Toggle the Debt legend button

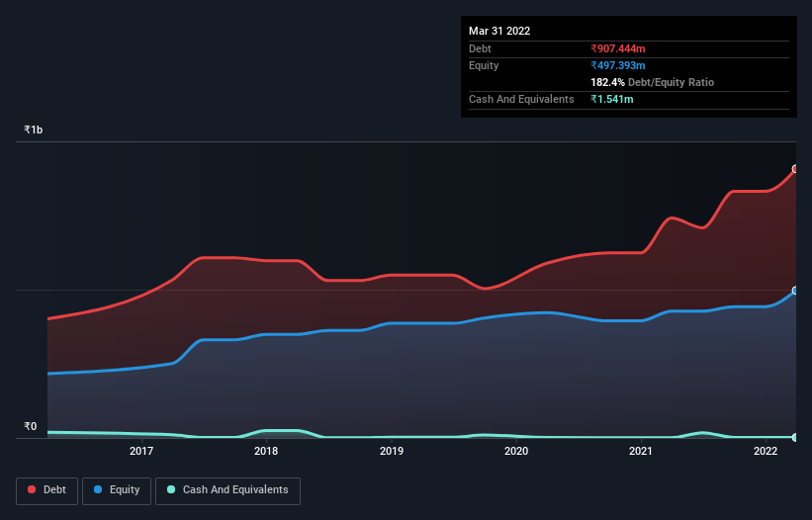(x=46, y=490)
